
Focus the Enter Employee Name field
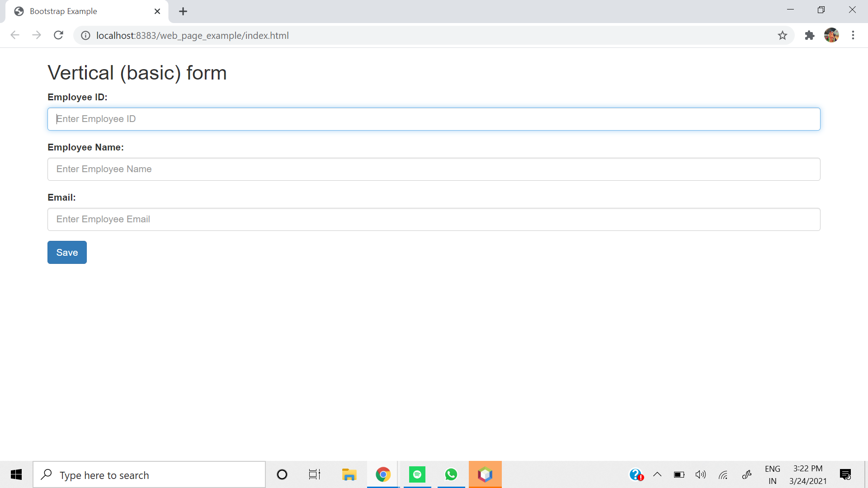click(x=434, y=169)
